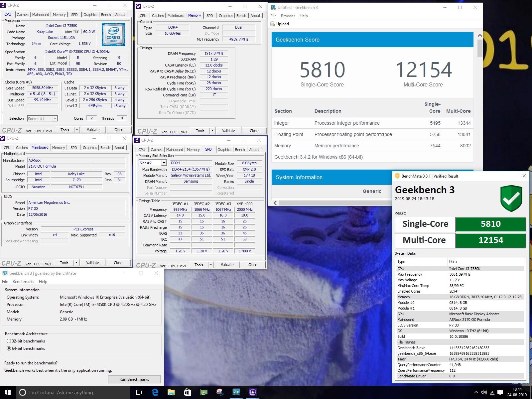The height and width of the screenshot is (399, 532).
Task: Open the Tools dropdown arrow in Memory tab window
Action: 212,131
